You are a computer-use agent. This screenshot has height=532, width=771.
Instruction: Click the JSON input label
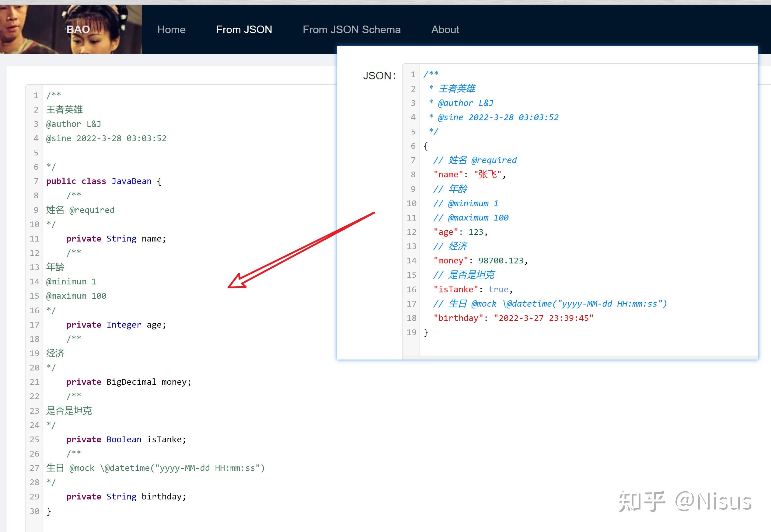(379, 76)
